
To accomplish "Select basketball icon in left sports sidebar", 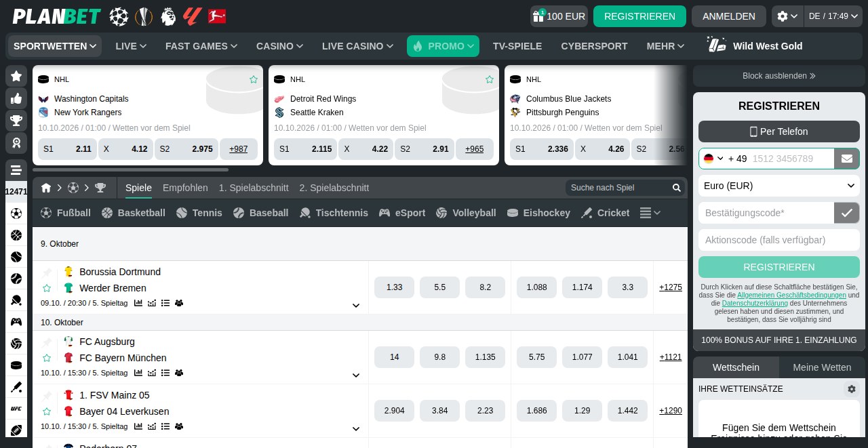I will click(x=16, y=235).
